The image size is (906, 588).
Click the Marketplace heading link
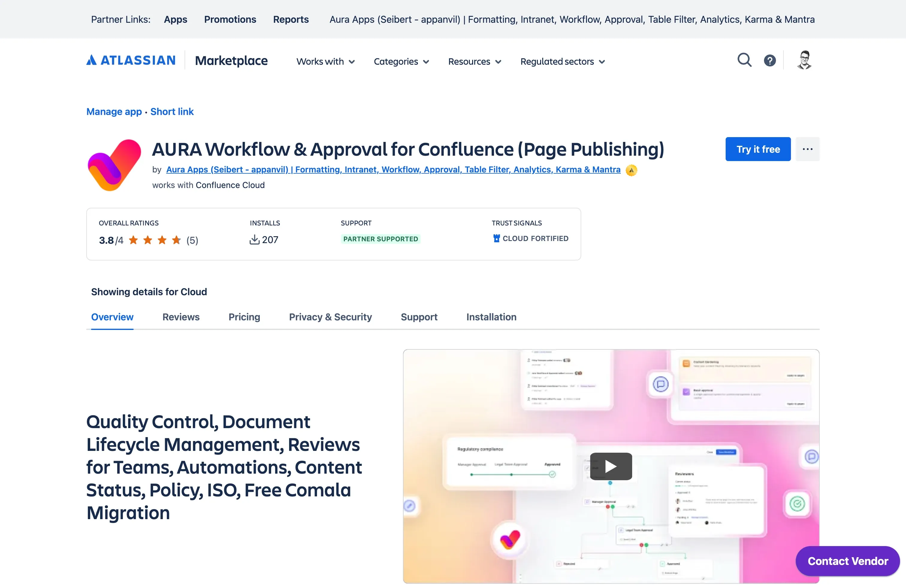pos(231,60)
